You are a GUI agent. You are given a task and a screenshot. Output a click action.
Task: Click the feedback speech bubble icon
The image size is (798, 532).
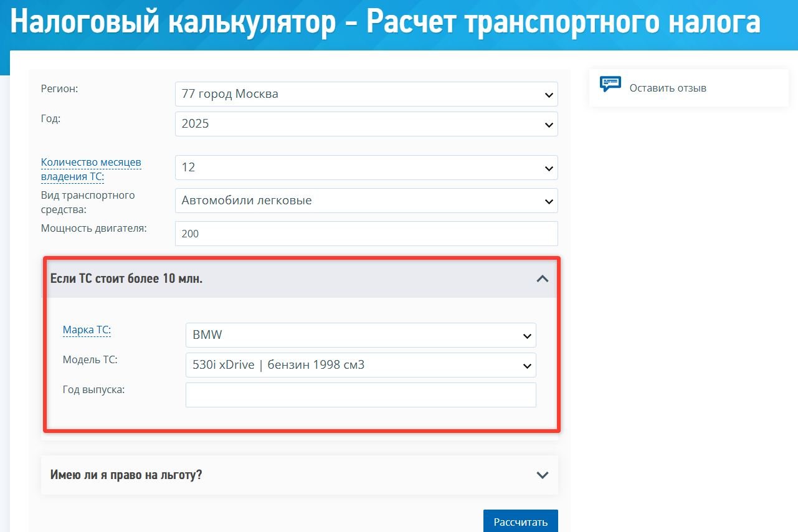tap(610, 84)
